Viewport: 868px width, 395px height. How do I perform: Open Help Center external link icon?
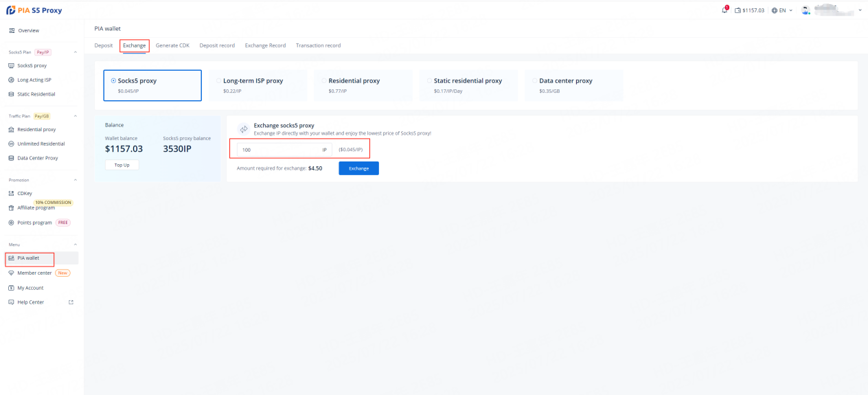[x=71, y=302]
